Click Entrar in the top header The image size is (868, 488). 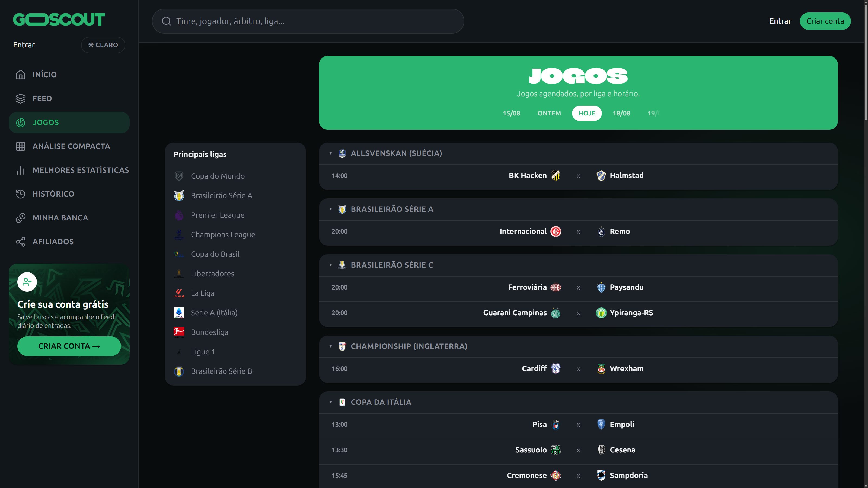coord(780,21)
